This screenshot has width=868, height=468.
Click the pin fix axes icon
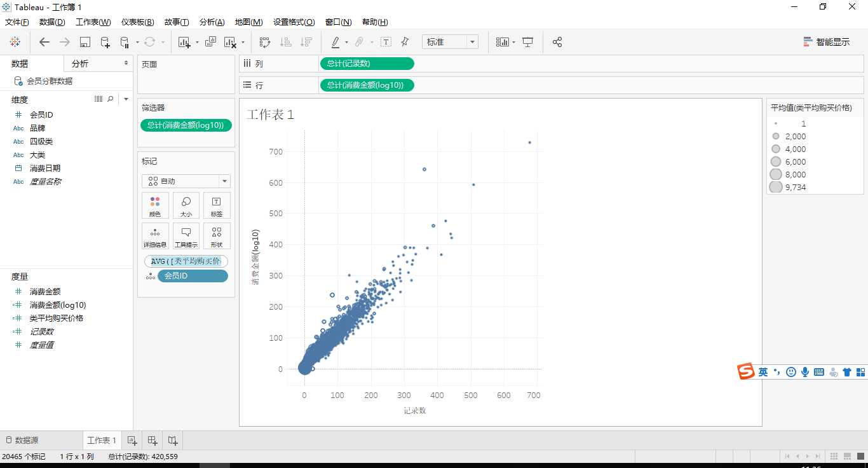(x=405, y=42)
